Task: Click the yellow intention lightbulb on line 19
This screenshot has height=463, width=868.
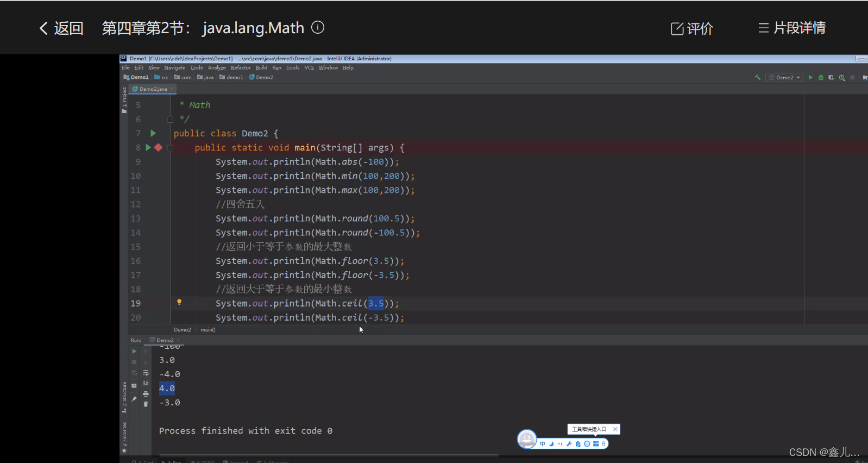Action: tap(179, 302)
